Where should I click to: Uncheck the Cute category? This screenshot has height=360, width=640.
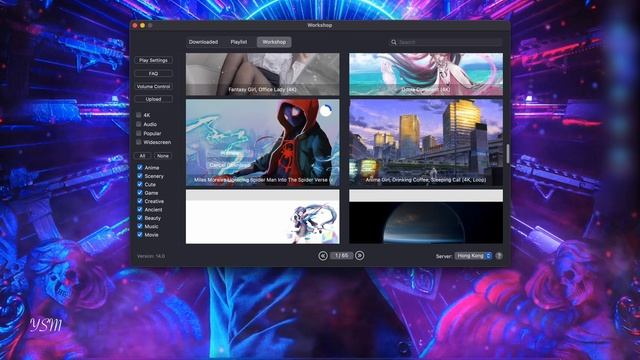pyautogui.click(x=140, y=184)
